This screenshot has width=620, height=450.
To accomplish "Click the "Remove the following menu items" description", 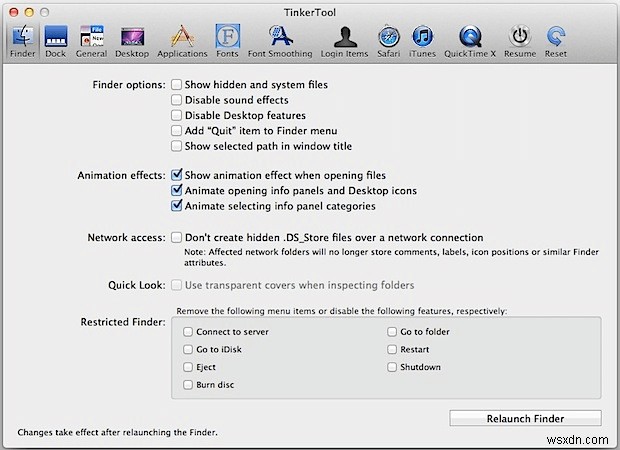I will (342, 311).
